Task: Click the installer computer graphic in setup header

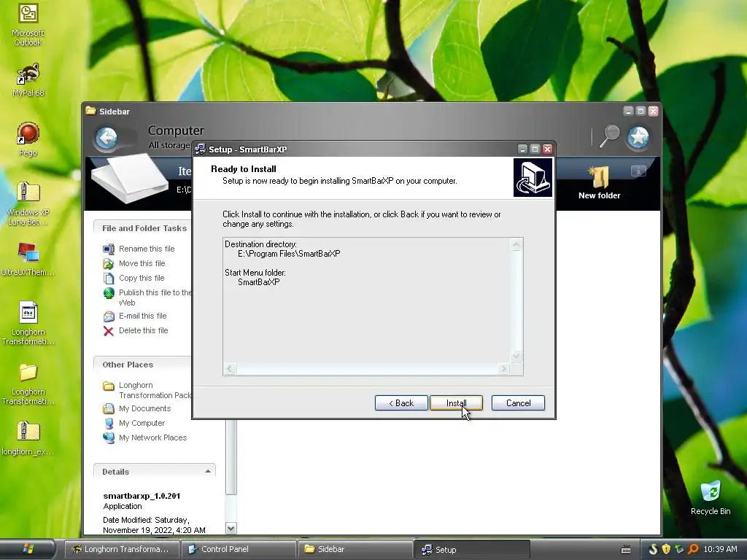Action: click(533, 178)
